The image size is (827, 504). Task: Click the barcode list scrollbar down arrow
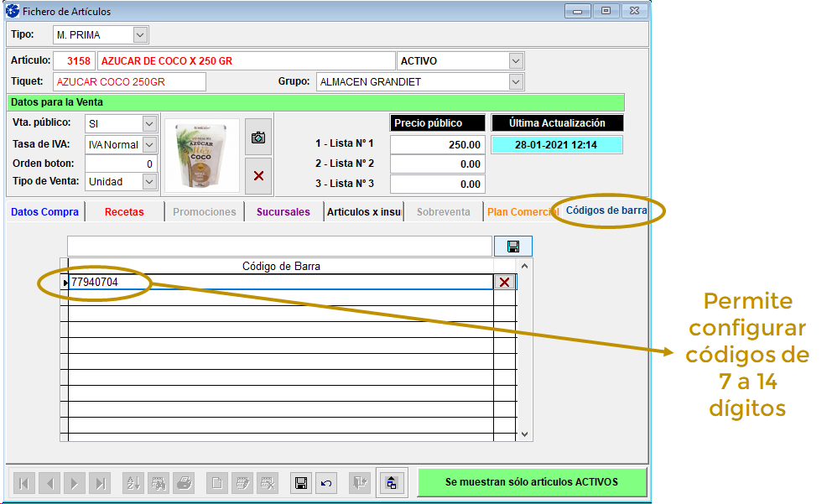tap(525, 434)
